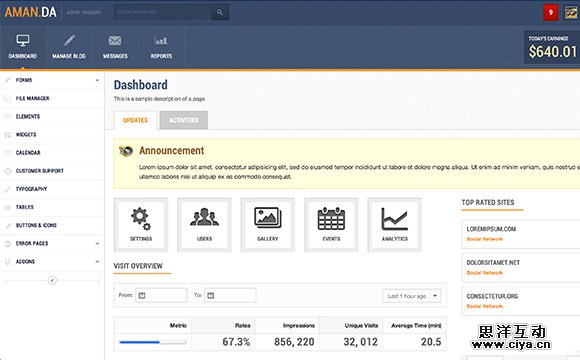Click the Calendar sidebar icon
580x360 pixels.
(7, 153)
